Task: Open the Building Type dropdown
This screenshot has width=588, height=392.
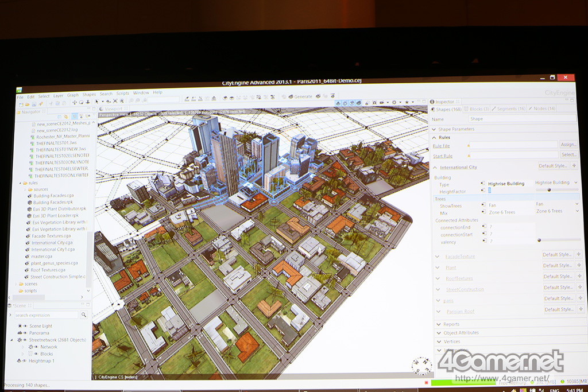Action: click(x=556, y=183)
